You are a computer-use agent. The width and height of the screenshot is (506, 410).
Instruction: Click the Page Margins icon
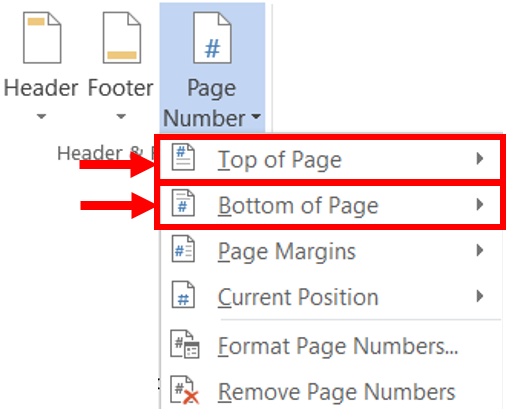183,249
